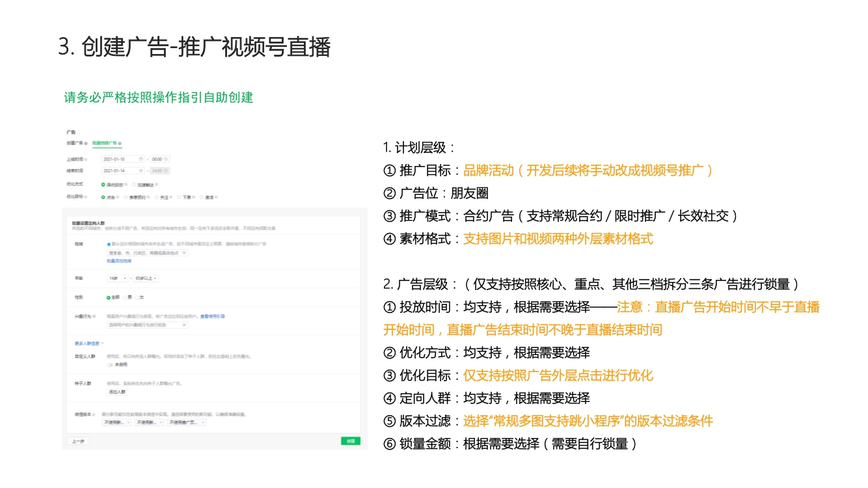The image size is (868, 488).
Task: Open the 65岁以上 maximum age dropdown
Action: click(x=146, y=278)
